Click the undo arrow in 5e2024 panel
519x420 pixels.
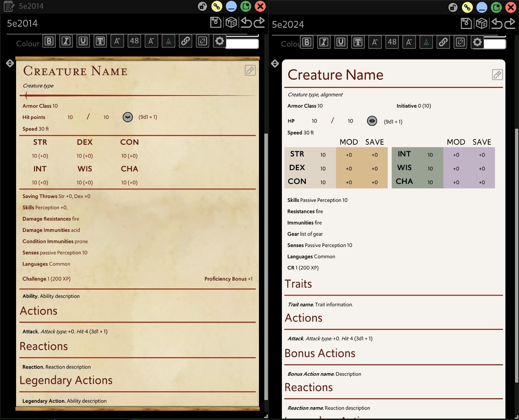pyautogui.click(x=497, y=24)
